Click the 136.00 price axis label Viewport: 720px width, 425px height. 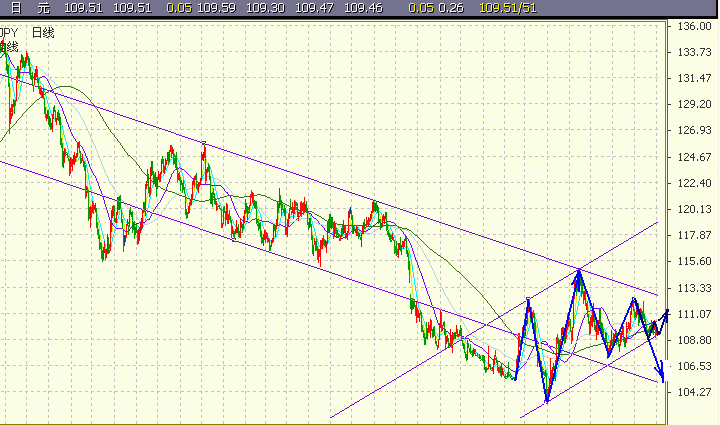(x=694, y=26)
